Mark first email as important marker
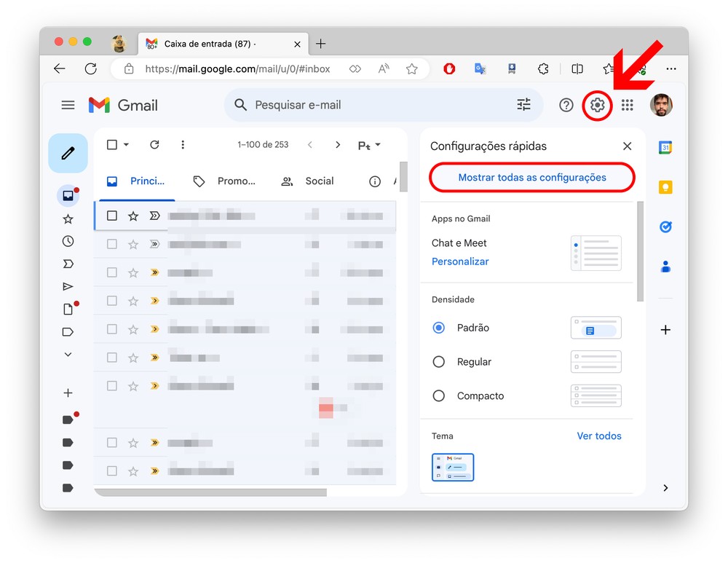Viewport: 728px width, 563px height. click(x=154, y=216)
